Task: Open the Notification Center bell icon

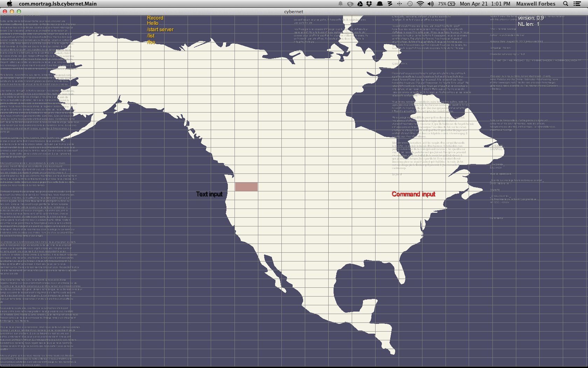Action: click(340, 4)
